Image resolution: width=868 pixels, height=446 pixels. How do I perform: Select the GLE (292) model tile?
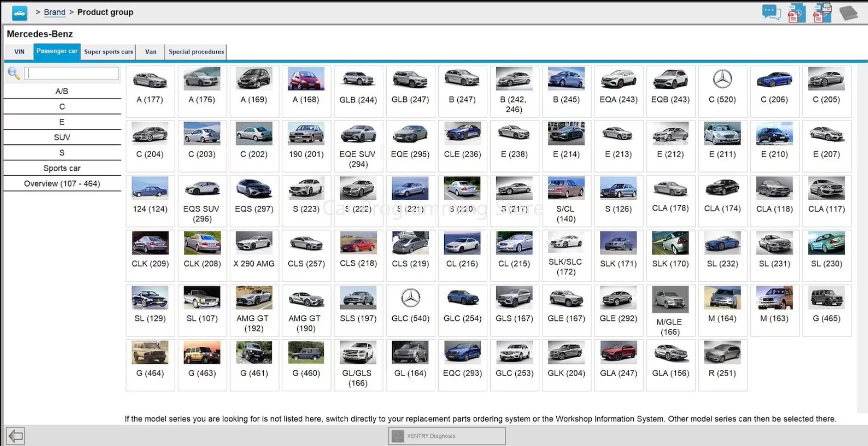pos(618,310)
